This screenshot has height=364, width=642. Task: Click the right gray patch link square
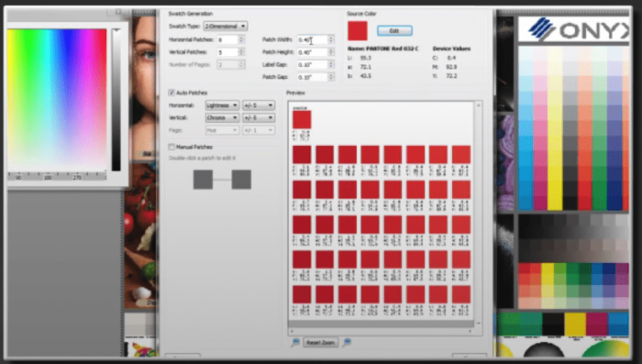[241, 180]
